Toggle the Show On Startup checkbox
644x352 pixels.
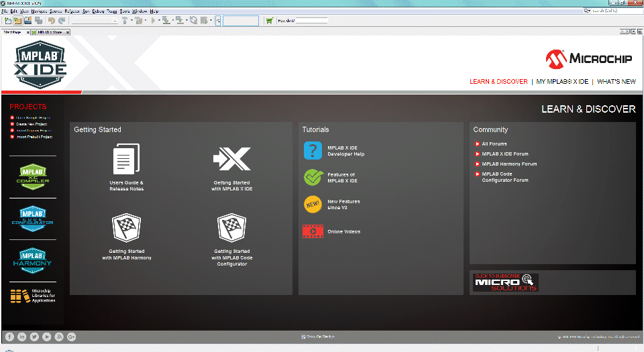point(304,337)
